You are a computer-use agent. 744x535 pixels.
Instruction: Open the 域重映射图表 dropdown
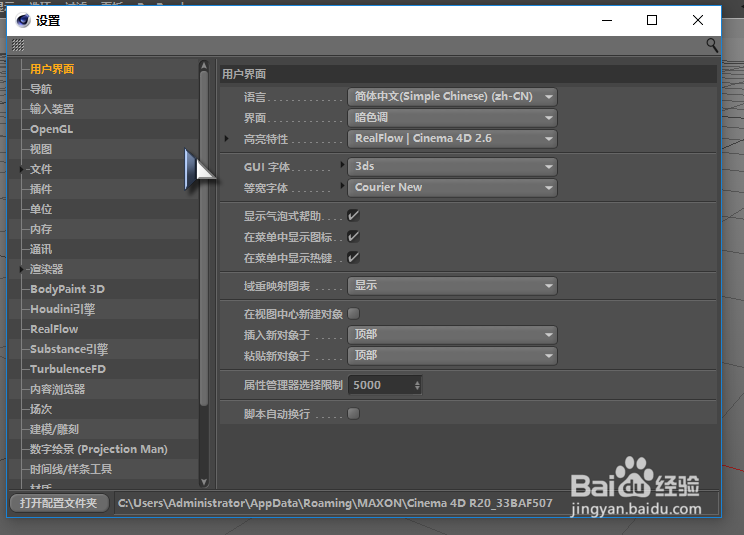(452, 286)
